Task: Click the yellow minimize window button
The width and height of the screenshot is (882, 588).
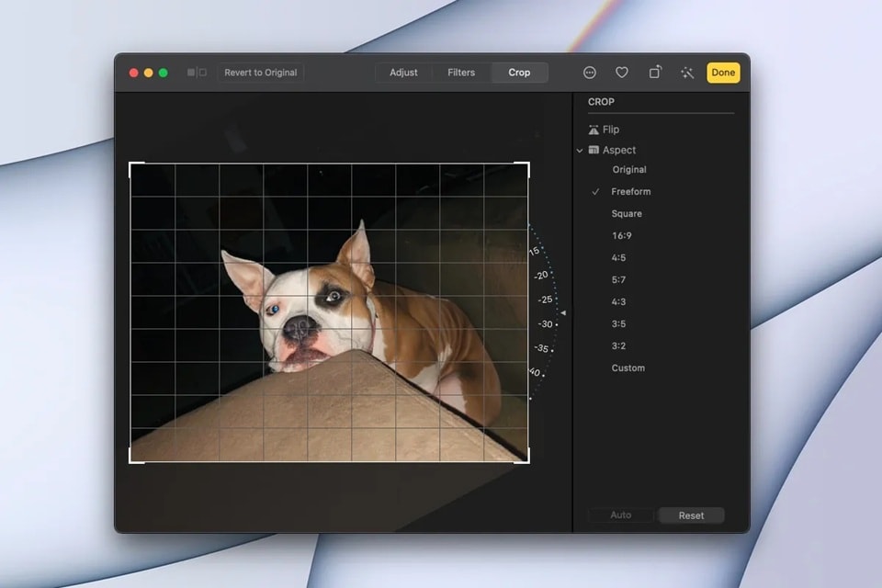Action: click(x=149, y=73)
